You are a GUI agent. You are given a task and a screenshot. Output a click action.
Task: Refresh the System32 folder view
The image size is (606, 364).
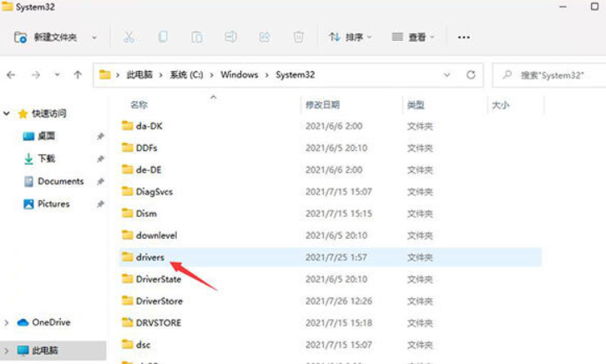point(471,74)
